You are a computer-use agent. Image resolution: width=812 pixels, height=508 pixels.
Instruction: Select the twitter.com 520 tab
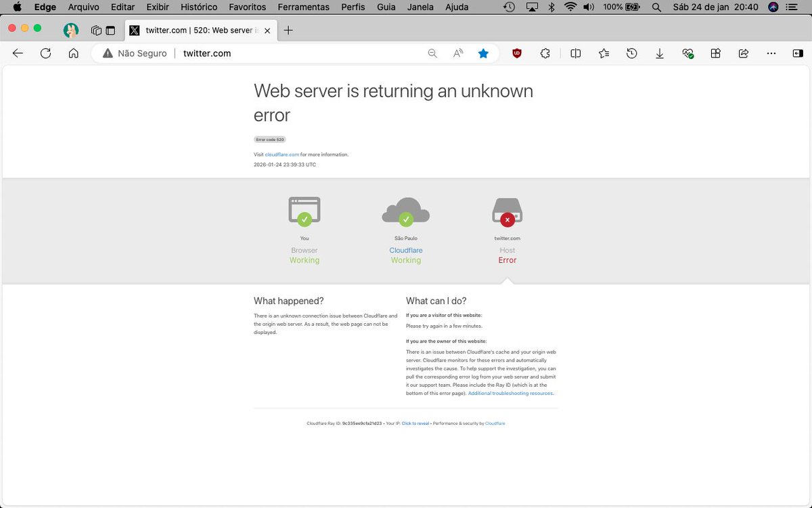coord(201,30)
